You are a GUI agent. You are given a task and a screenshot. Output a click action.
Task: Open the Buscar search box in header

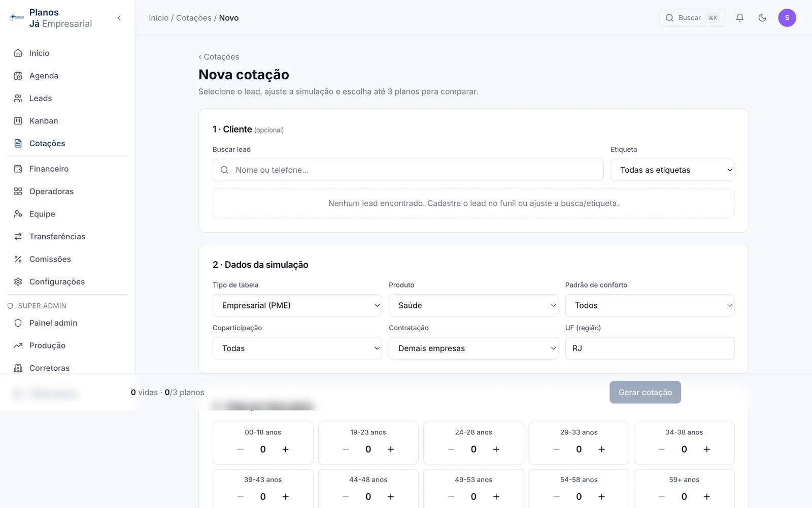[692, 18]
